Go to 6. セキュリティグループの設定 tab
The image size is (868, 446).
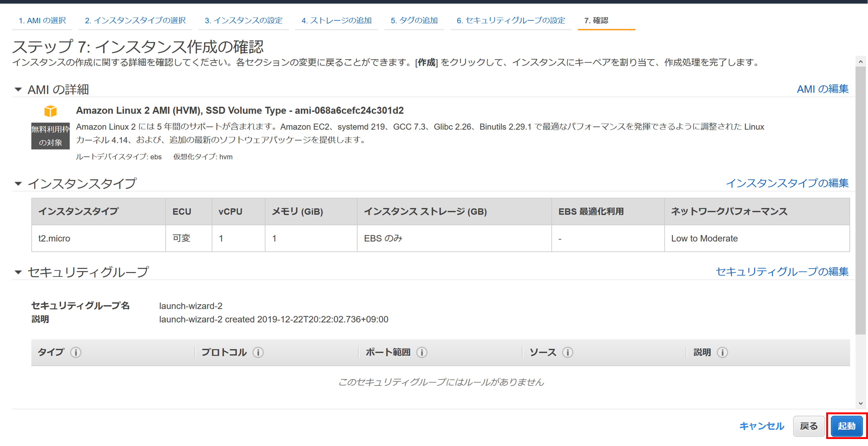pos(511,21)
